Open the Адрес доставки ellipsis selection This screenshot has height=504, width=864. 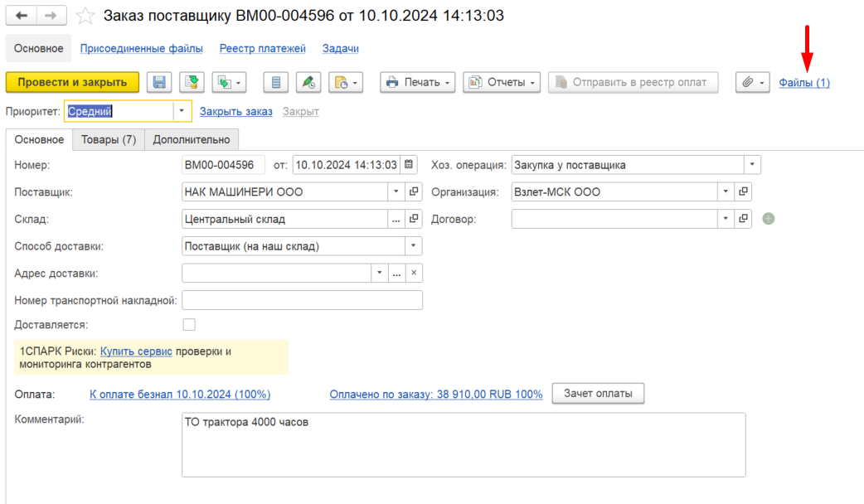396,273
